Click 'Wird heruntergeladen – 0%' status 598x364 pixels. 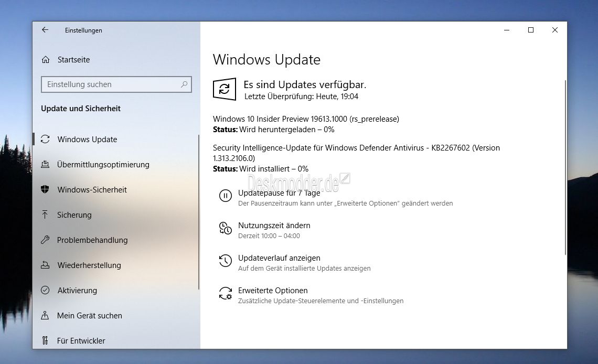point(287,130)
